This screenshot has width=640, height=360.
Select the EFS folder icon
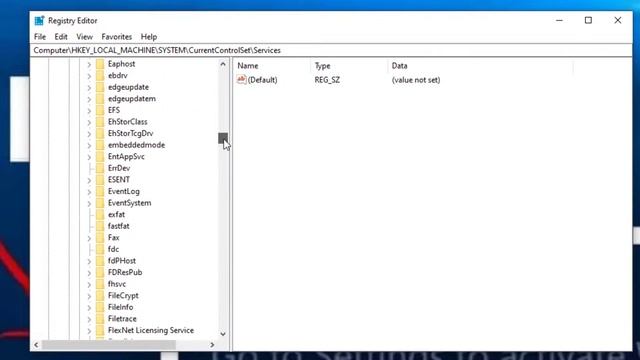pos(100,110)
